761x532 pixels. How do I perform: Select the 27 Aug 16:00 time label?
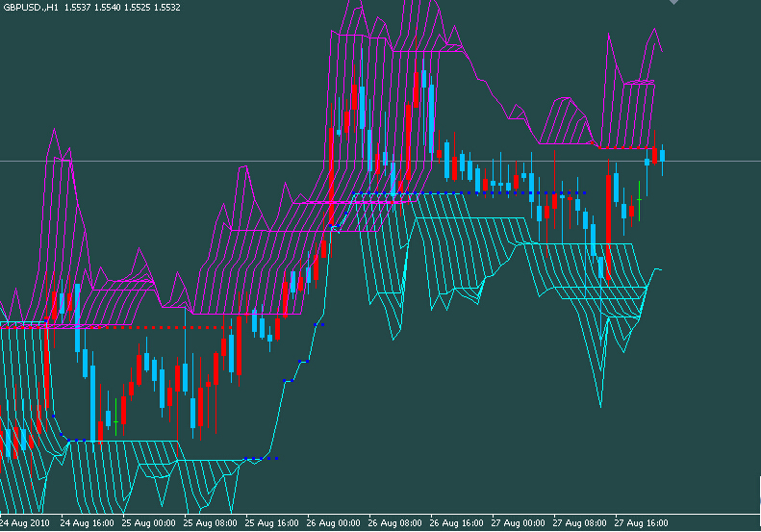coord(641,522)
